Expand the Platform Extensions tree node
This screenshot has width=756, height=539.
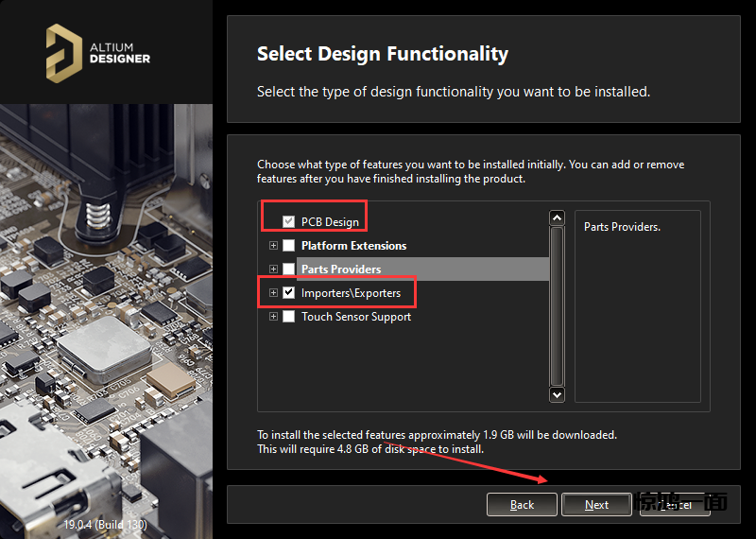[x=273, y=246]
